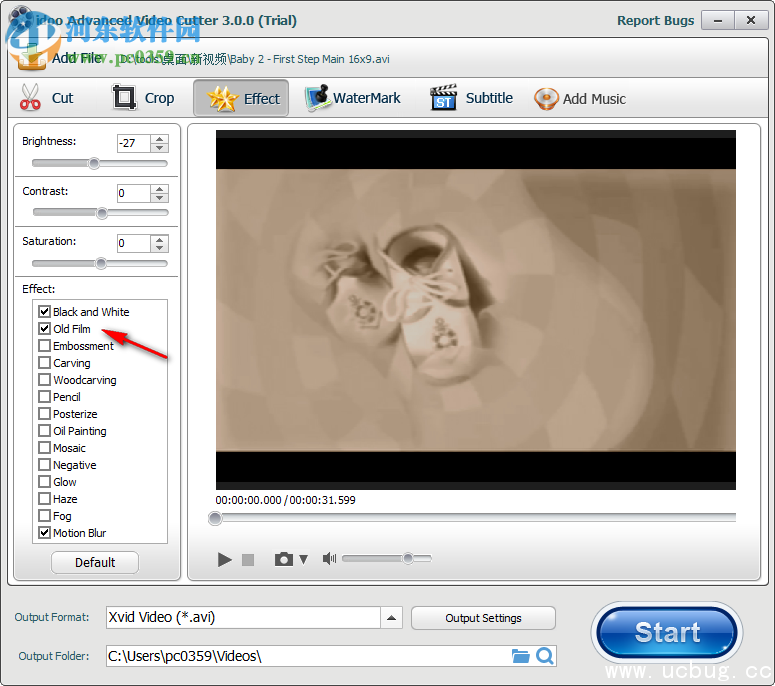
Task: Mute audio with speaker icon
Action: tap(329, 558)
